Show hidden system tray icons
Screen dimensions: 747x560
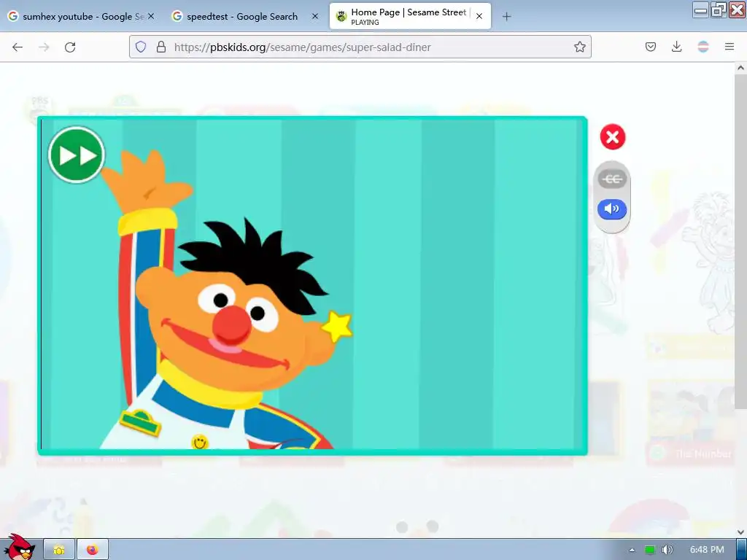tap(632, 550)
